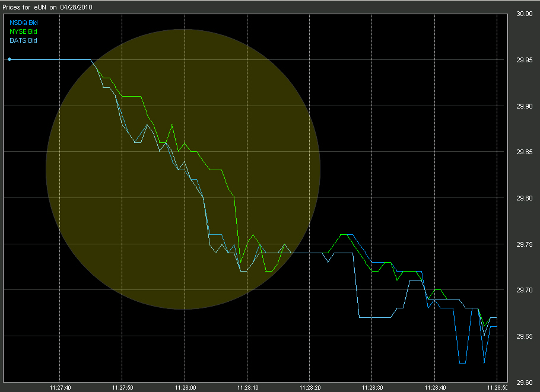Select the 11:27:50 time axis label

tap(123, 388)
